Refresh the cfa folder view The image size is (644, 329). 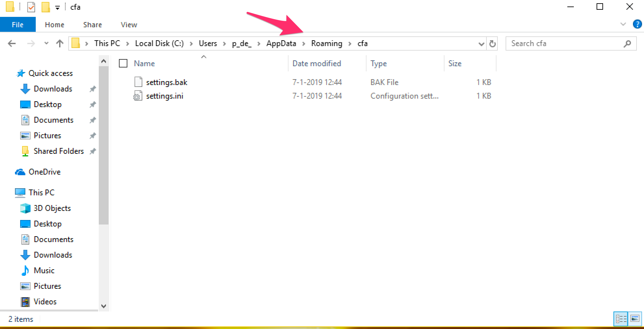tap(493, 43)
